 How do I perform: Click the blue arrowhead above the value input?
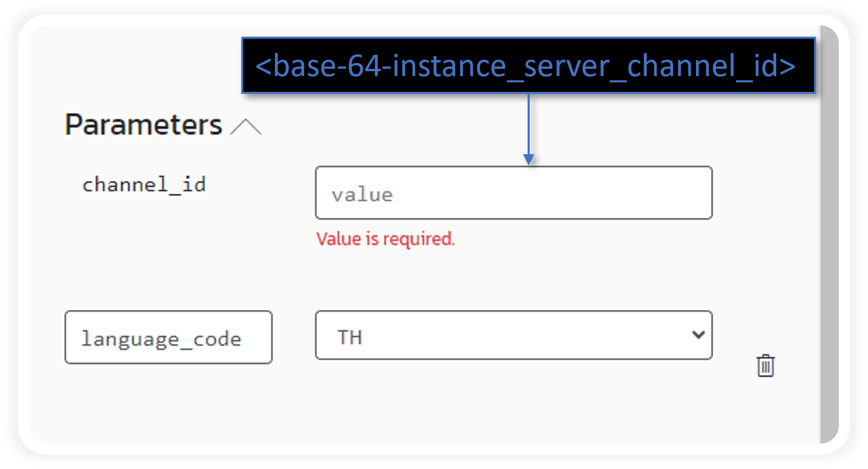click(528, 159)
